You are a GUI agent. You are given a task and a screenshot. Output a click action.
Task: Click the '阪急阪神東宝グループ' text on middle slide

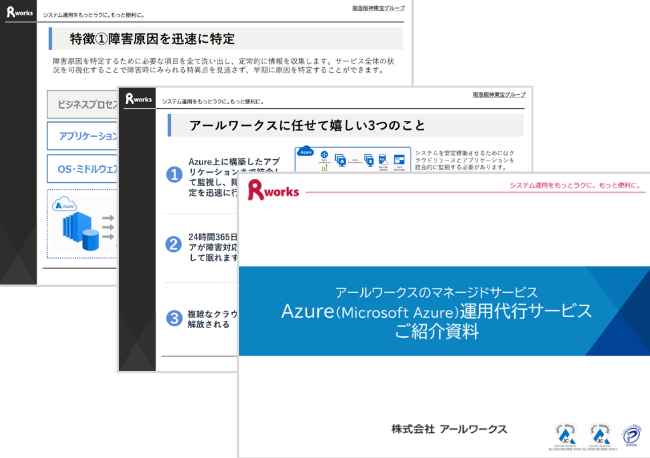pos(499,95)
